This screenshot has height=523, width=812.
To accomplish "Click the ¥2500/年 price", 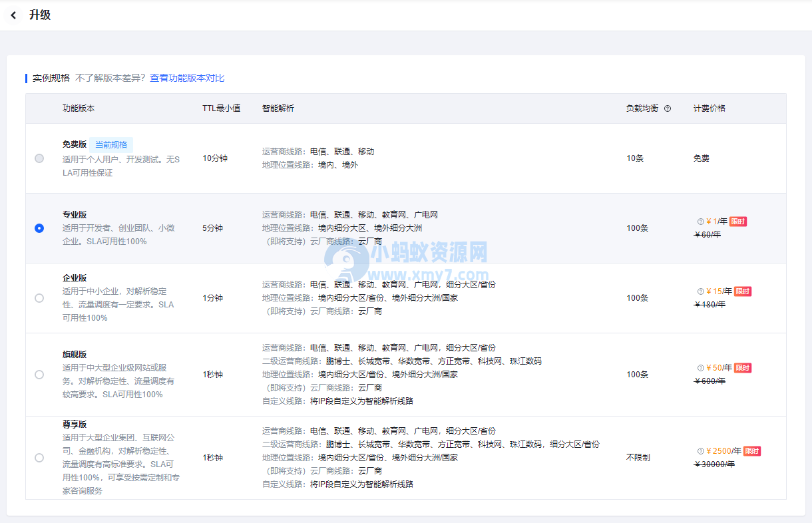I will (723, 451).
